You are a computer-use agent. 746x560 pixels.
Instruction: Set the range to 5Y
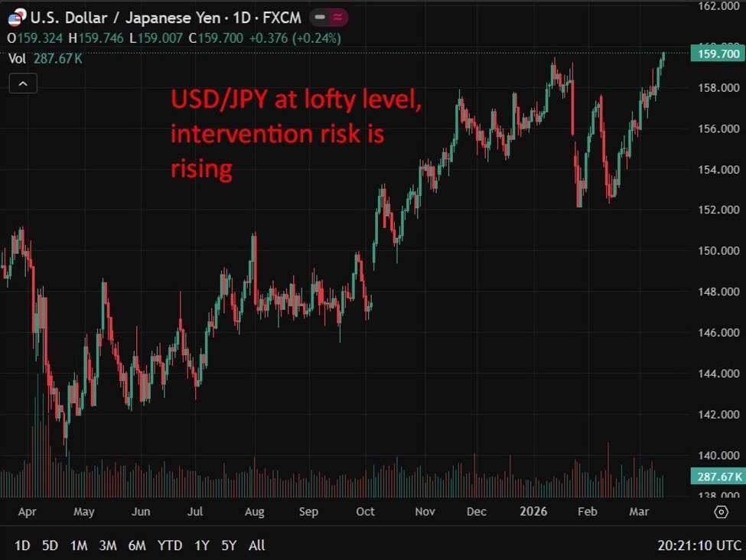coord(230,545)
